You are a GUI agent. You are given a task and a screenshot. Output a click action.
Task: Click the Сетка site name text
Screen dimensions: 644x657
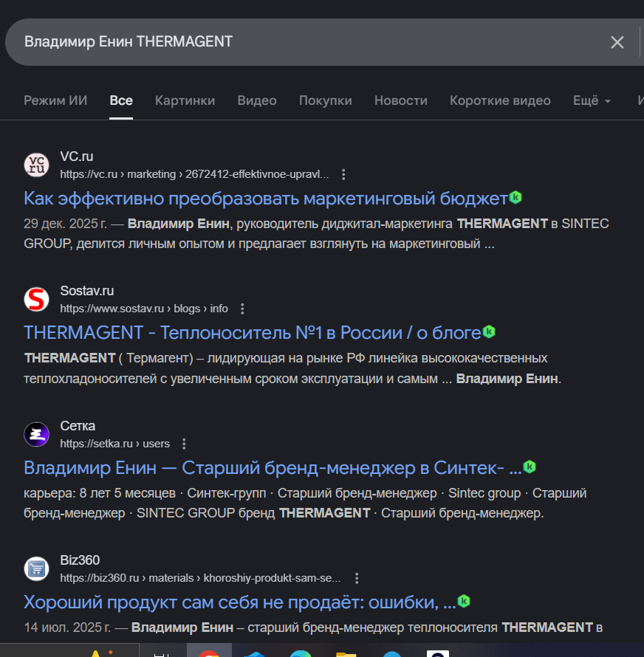click(x=78, y=426)
